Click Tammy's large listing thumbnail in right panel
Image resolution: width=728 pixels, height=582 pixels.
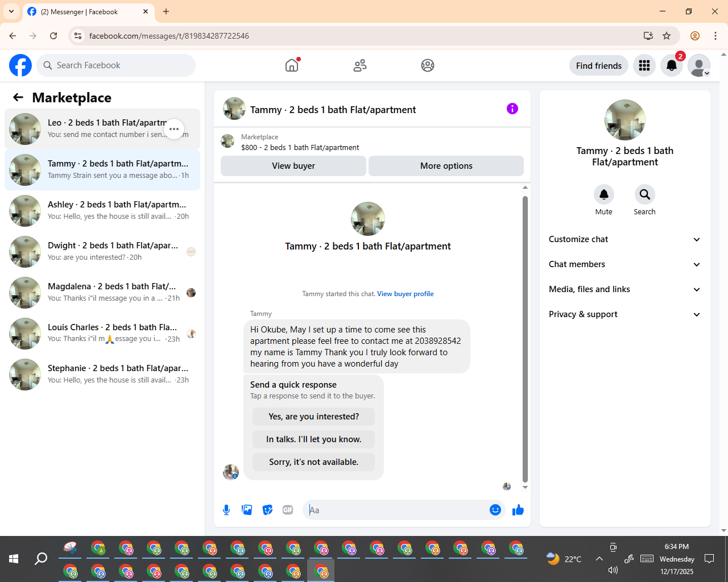(625, 120)
